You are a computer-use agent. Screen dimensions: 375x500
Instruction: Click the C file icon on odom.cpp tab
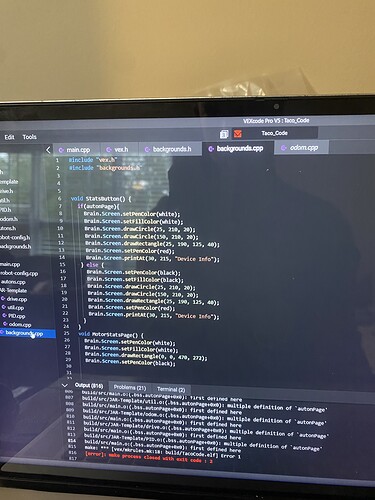(x=284, y=148)
